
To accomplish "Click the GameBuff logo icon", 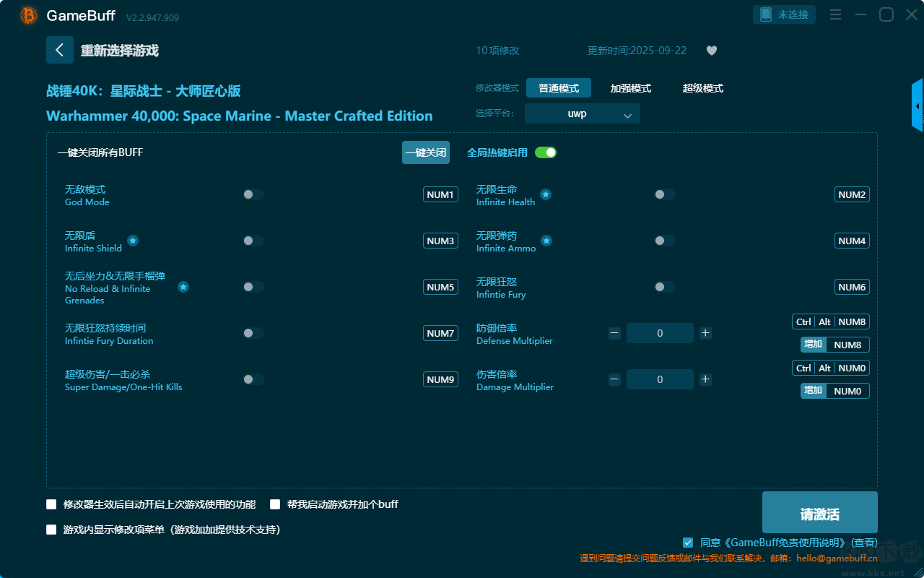I will (29, 15).
